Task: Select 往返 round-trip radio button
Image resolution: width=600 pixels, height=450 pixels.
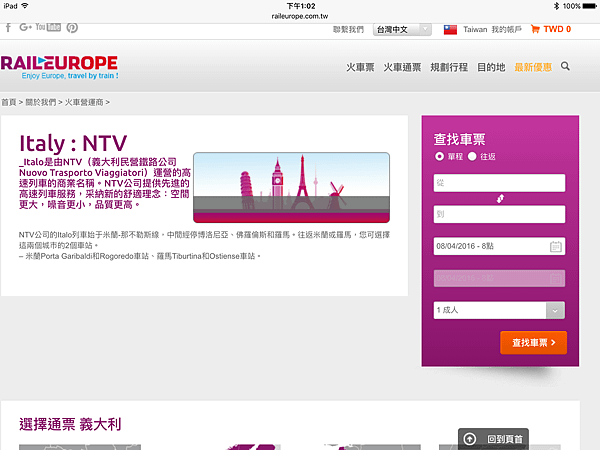Action: [x=472, y=156]
